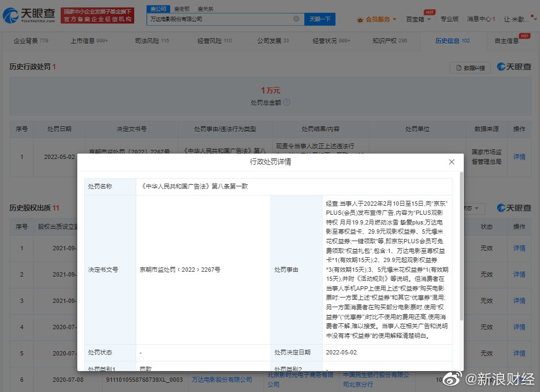
Task: Open the 状态 filter dropdown
Action: coord(474,208)
